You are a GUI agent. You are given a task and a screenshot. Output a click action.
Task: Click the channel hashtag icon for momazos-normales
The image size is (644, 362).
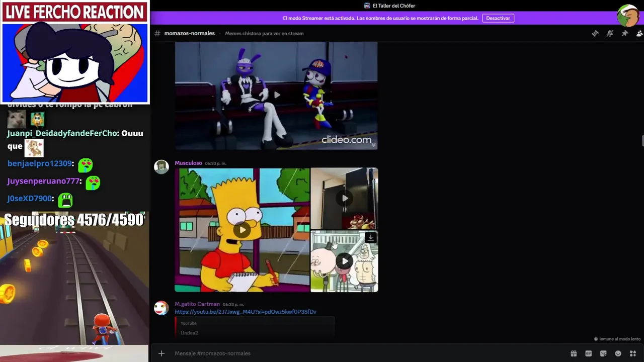point(157,33)
